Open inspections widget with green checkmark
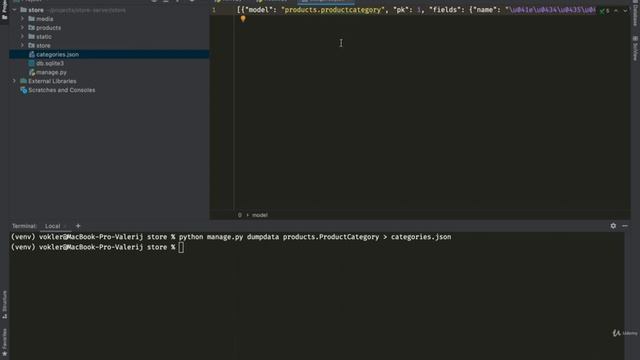This screenshot has height=360, width=640. (x=604, y=11)
